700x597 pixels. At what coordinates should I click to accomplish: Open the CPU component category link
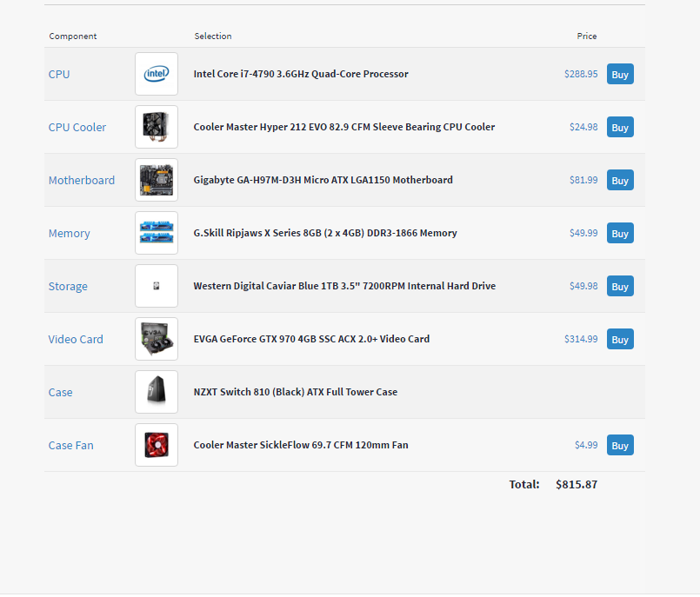click(x=59, y=74)
